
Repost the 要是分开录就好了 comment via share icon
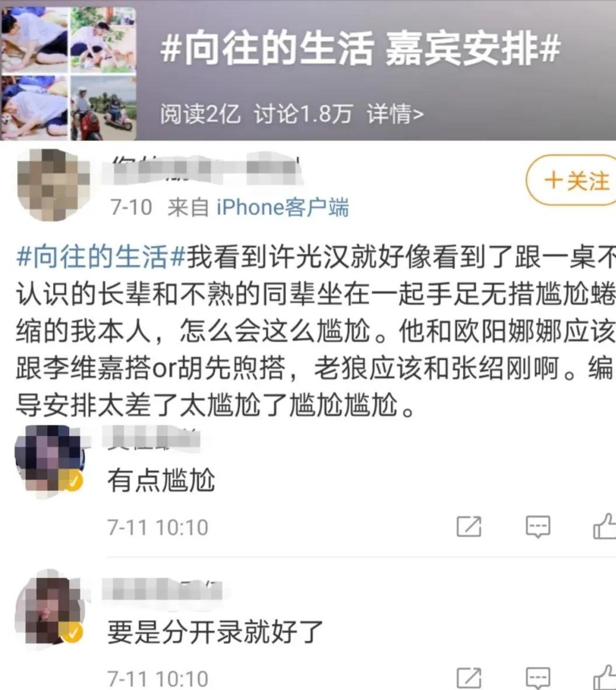pos(469,678)
